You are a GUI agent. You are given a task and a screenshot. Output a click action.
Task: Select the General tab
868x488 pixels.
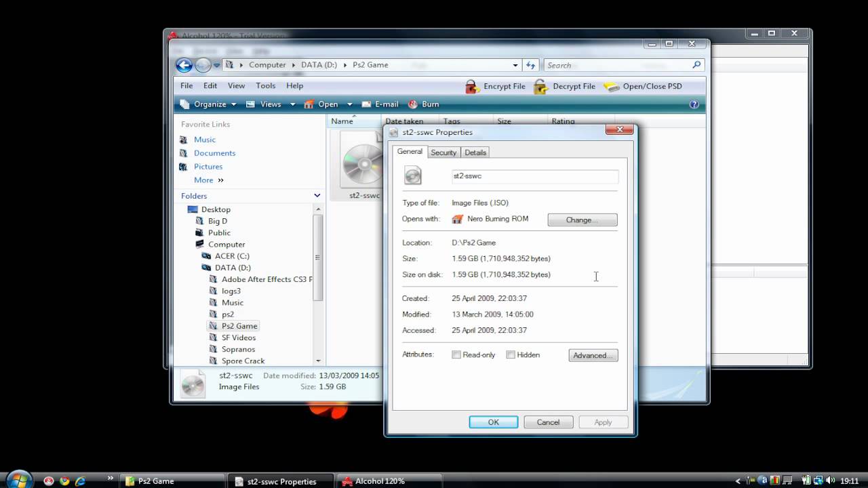pyautogui.click(x=410, y=152)
